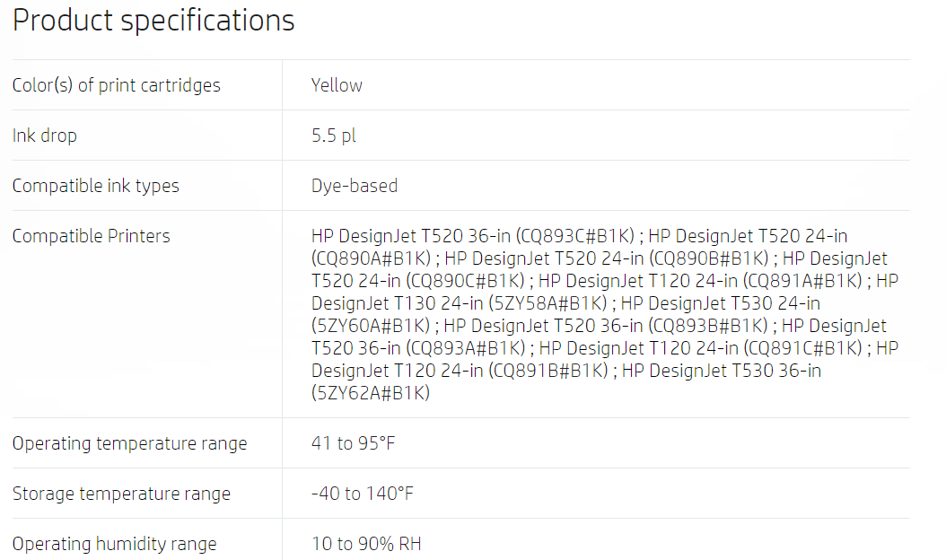Click the 'Yellow' cartridge color value

click(337, 85)
